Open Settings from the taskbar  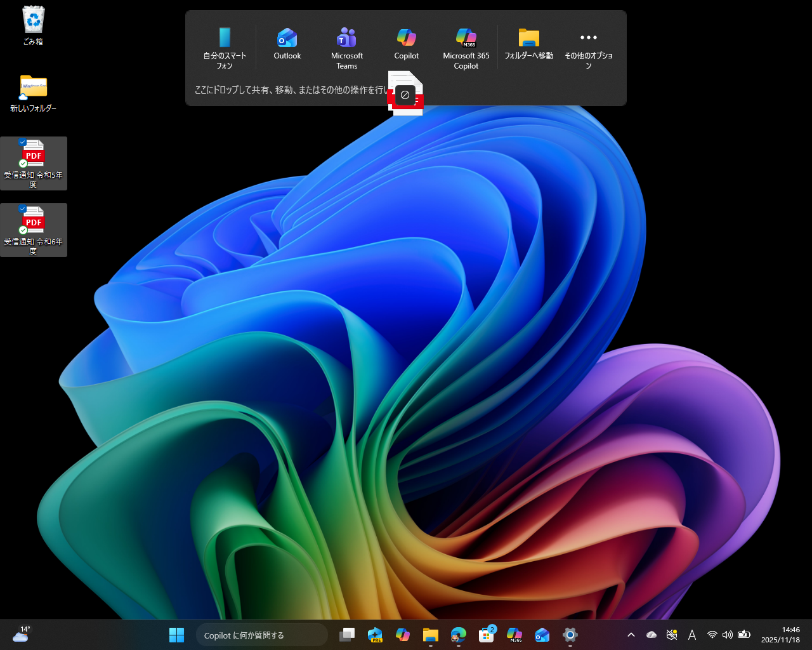point(570,635)
